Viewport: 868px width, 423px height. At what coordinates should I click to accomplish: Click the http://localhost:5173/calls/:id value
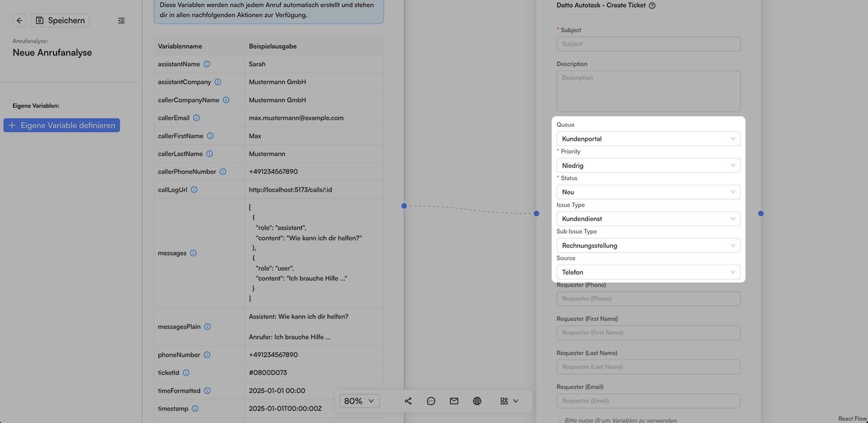tap(290, 189)
